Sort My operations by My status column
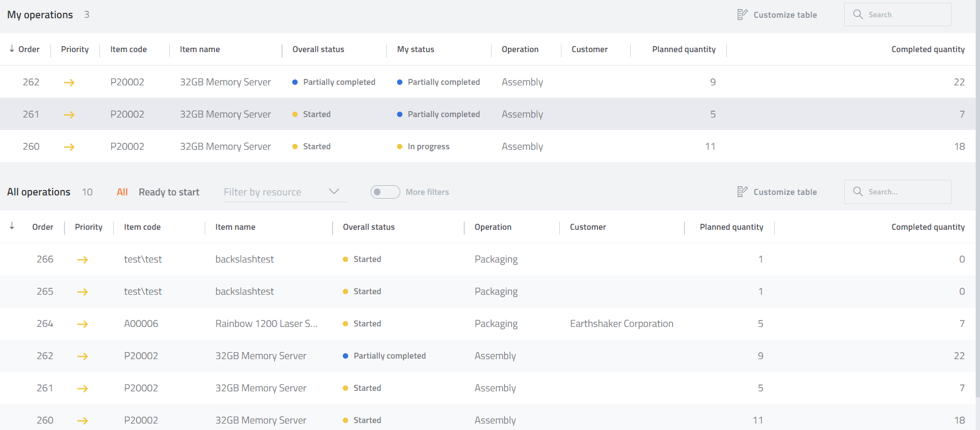This screenshot has width=980, height=430. [x=415, y=49]
